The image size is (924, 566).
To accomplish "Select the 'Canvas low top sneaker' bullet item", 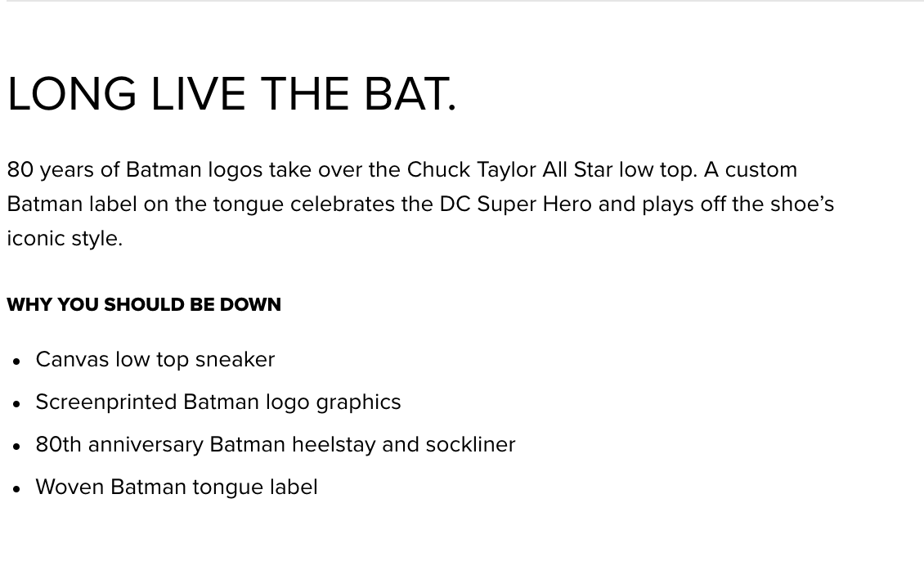I will point(155,359).
